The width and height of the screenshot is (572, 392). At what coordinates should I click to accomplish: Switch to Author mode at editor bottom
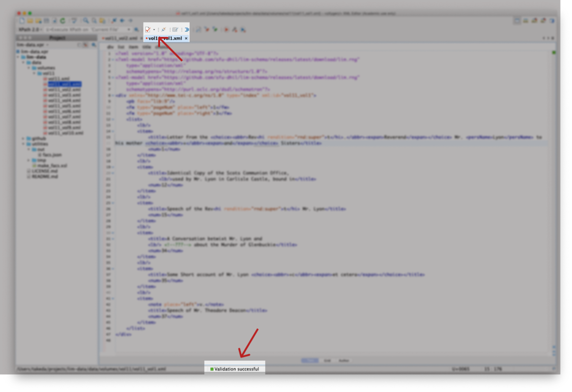(343, 361)
